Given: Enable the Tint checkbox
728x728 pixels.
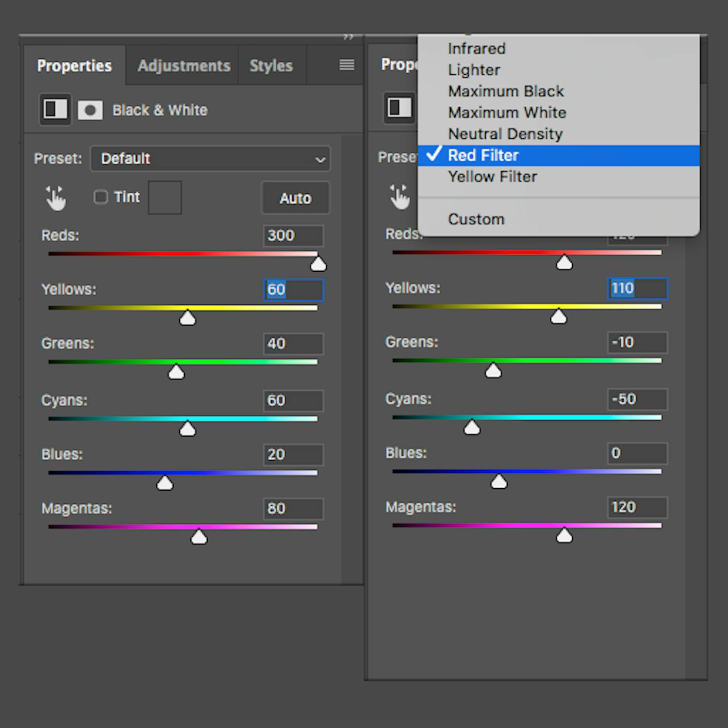Looking at the screenshot, I should point(100,197).
